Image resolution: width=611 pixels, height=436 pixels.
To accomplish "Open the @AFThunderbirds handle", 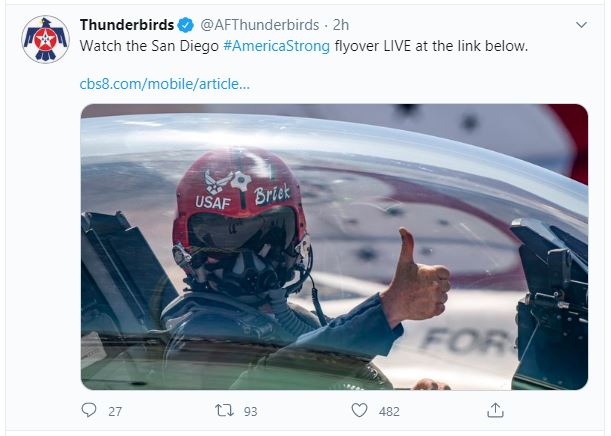I will [260, 25].
